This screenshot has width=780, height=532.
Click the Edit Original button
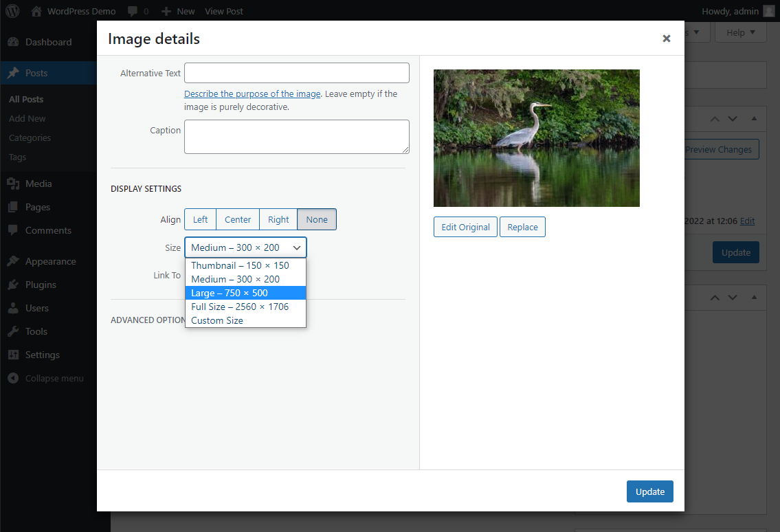point(466,227)
